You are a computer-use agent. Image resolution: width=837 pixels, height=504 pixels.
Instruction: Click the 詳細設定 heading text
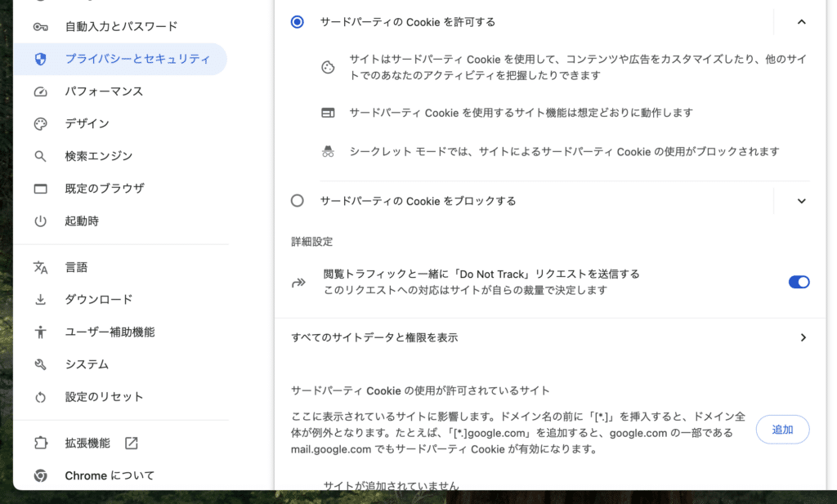tap(311, 242)
